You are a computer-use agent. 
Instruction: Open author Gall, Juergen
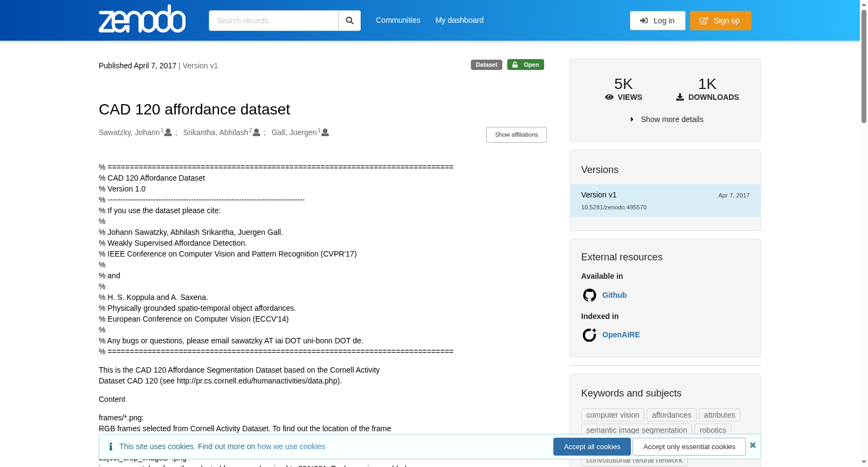(294, 132)
